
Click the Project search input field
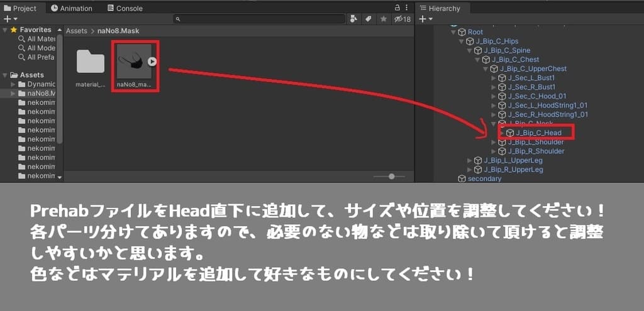pyautogui.click(x=258, y=19)
